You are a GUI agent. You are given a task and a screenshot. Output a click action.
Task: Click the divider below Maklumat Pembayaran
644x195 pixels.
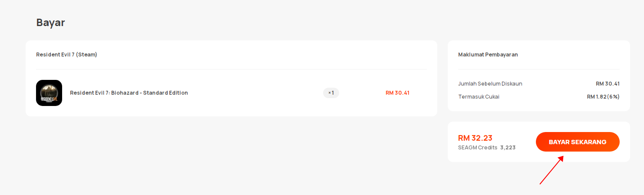pyautogui.click(x=539, y=69)
